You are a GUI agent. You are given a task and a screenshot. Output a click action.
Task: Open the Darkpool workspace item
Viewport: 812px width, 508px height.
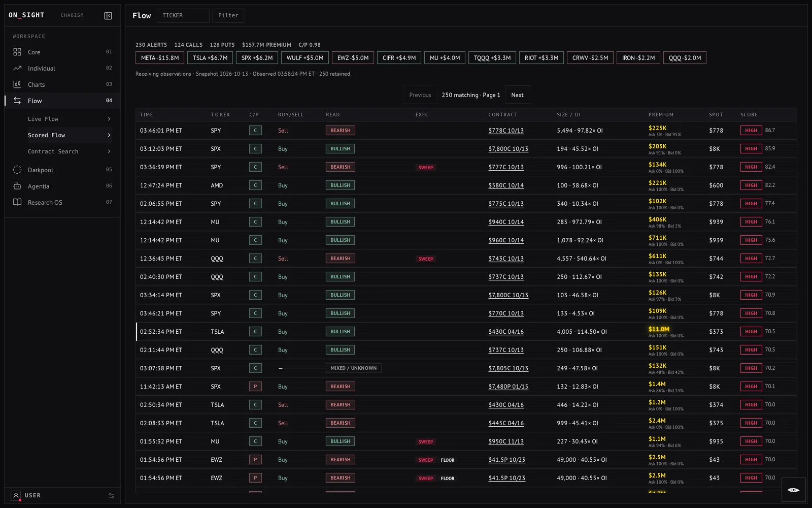(62, 170)
